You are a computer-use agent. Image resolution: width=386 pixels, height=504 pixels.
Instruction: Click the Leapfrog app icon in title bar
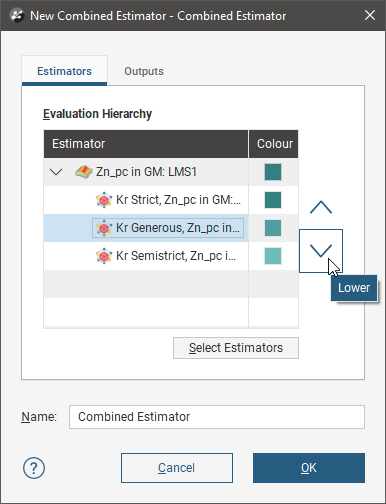click(x=17, y=15)
